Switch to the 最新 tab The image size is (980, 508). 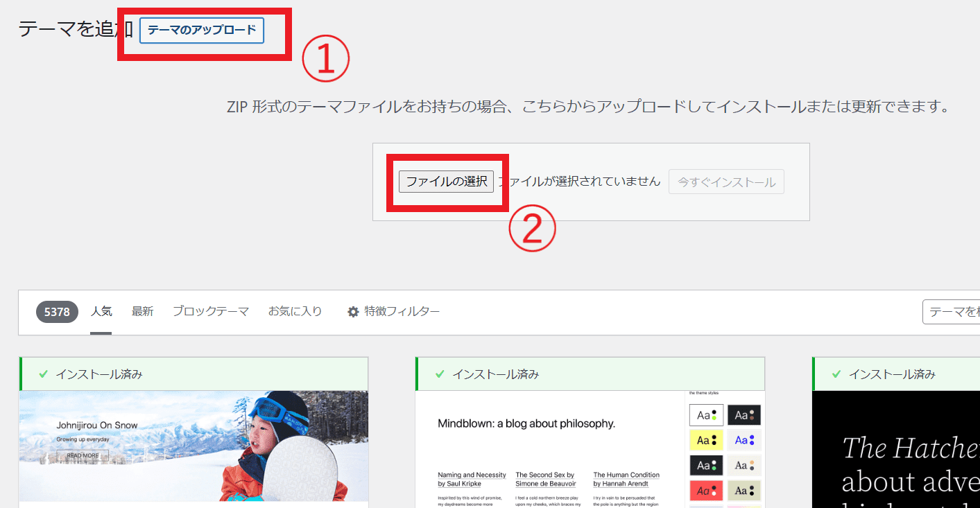(x=143, y=311)
